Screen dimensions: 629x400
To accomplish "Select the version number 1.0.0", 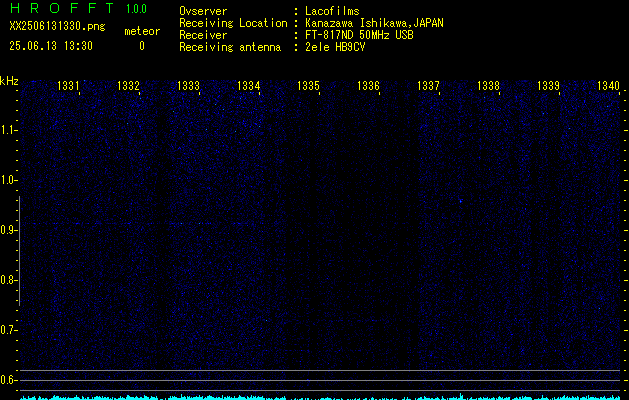I will tap(136, 9).
